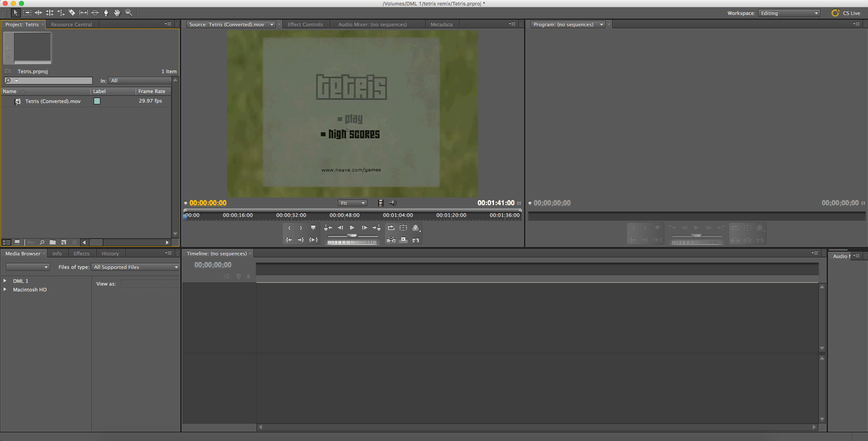Open the Project panel flyout menu
Screen dimensions: 868x441
click(x=168, y=24)
